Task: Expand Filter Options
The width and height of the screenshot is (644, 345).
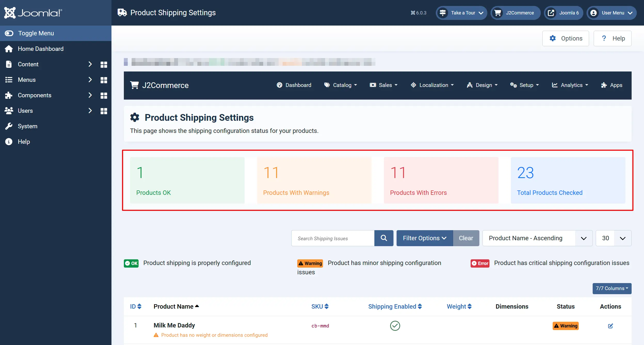Action: coord(425,238)
